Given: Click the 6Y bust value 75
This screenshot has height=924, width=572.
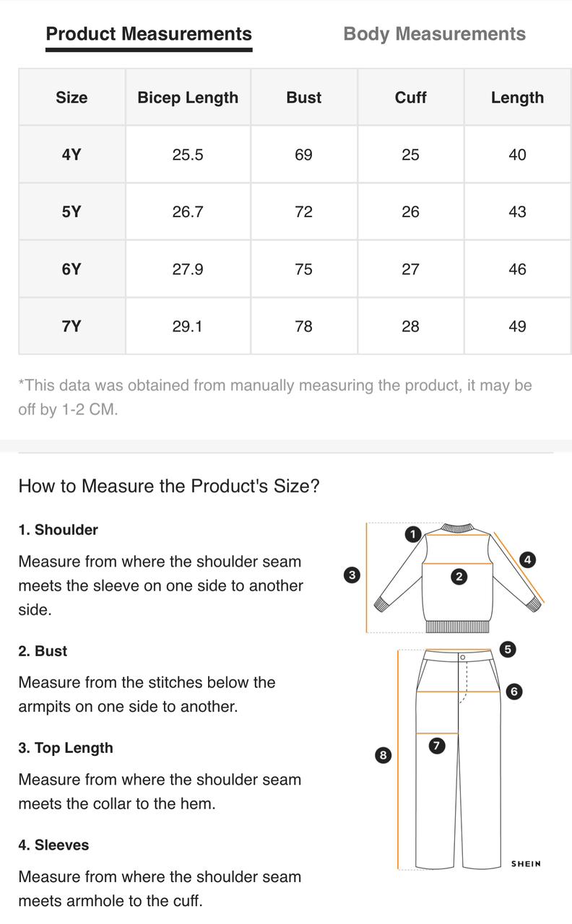Looking at the screenshot, I should [303, 269].
